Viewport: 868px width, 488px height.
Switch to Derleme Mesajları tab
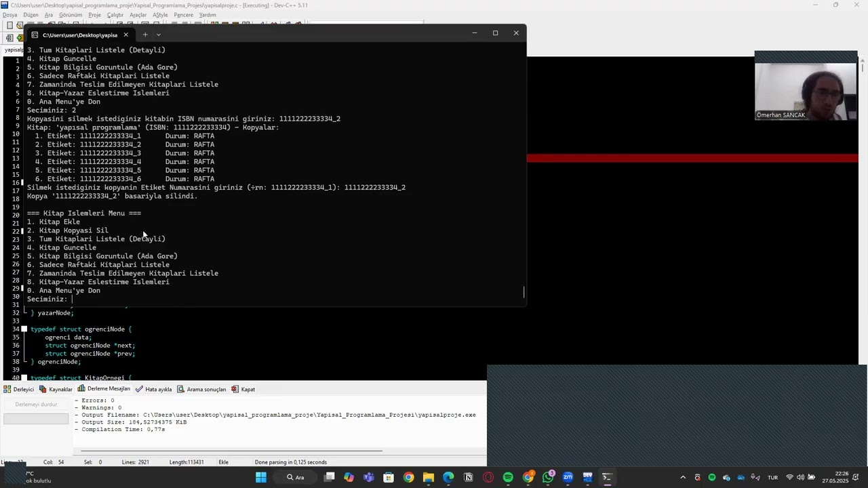(x=104, y=389)
